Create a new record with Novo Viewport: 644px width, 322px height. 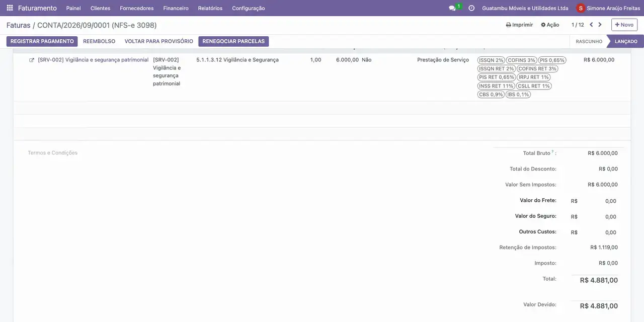tap(624, 25)
